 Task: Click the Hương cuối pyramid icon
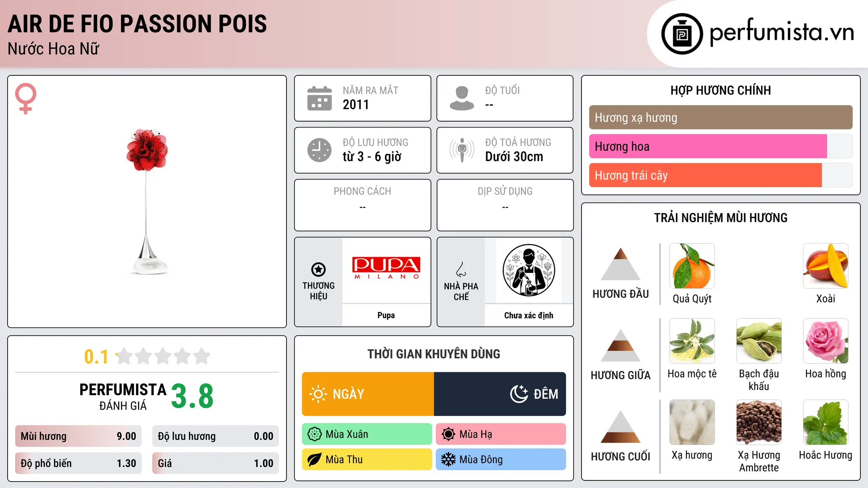tap(620, 427)
